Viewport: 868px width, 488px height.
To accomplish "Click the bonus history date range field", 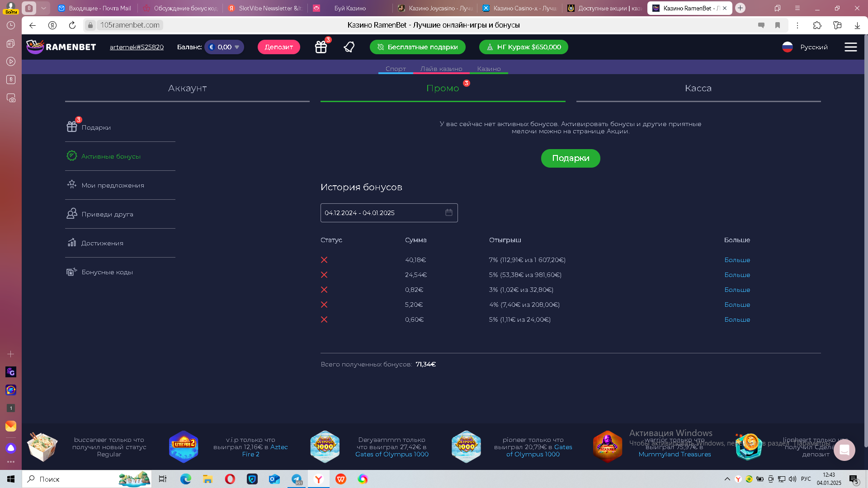I will tap(382, 213).
